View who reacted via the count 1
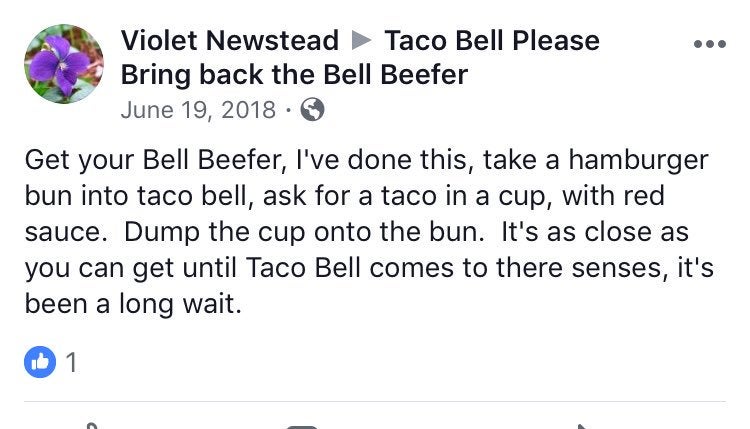Image resolution: width=750 pixels, height=429 pixels. click(71, 362)
